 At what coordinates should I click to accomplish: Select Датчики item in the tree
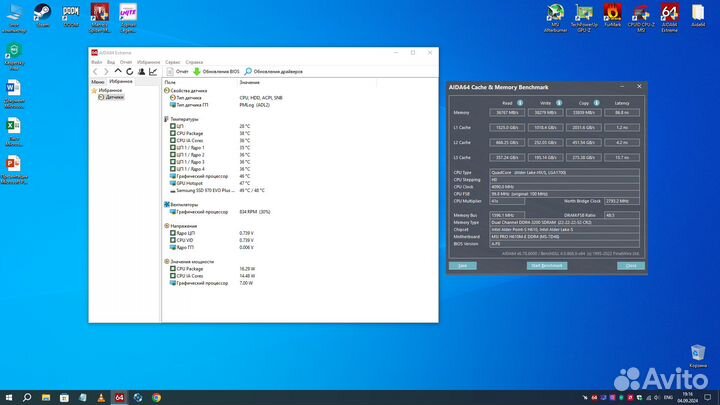113,97
